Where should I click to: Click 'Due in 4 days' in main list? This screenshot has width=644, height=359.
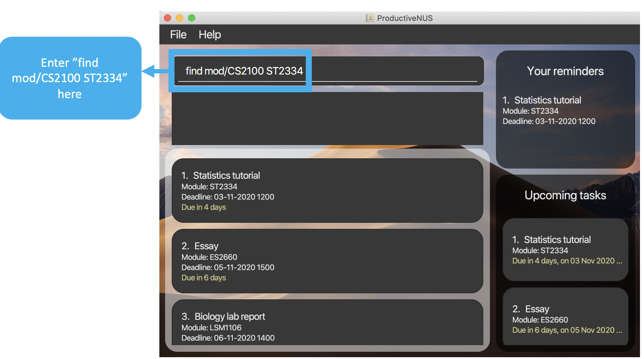204,207
